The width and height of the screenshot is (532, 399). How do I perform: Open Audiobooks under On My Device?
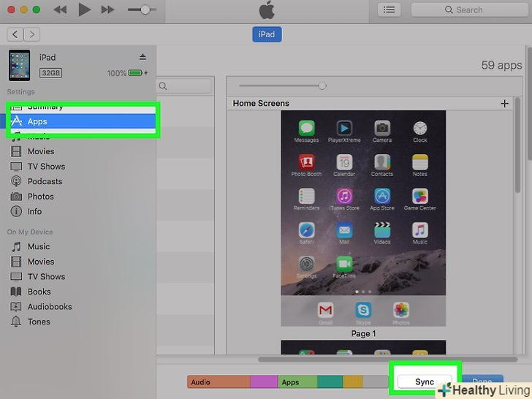click(49, 307)
